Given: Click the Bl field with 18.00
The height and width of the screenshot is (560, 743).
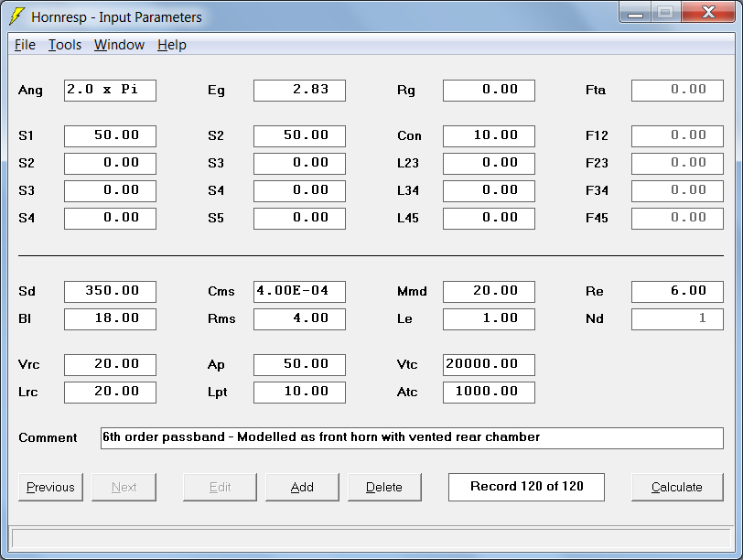Looking at the screenshot, I should 110,319.
